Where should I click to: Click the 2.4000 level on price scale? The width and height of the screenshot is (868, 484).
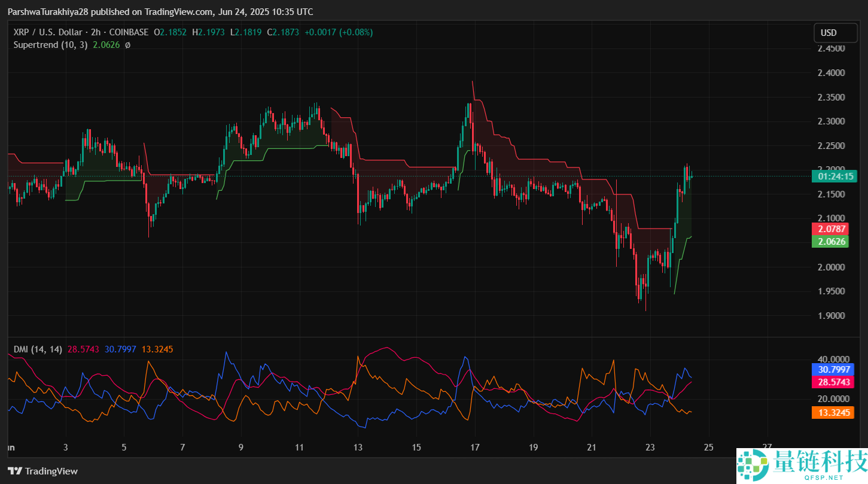tap(831, 73)
